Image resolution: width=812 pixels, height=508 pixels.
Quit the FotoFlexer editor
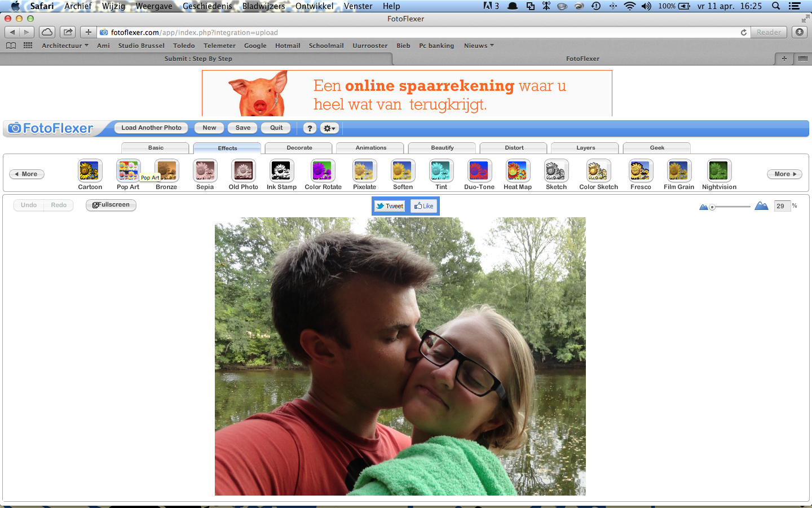pyautogui.click(x=276, y=128)
